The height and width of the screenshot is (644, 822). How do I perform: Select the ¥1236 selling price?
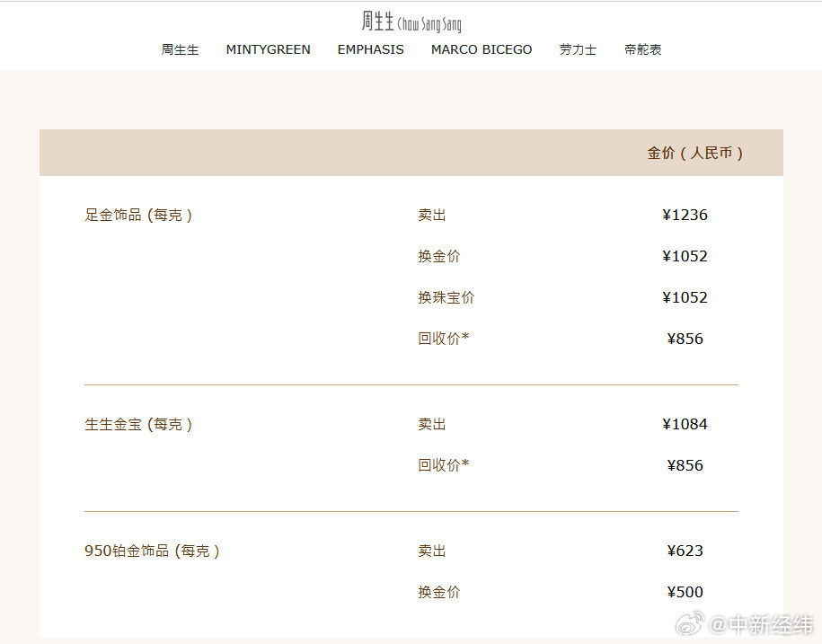[x=685, y=215]
